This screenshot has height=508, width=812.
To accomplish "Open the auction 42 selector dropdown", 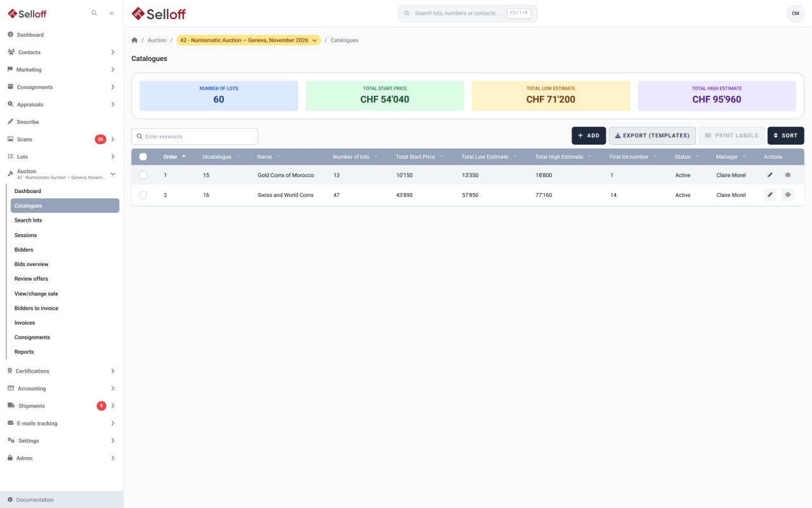I will tap(249, 40).
